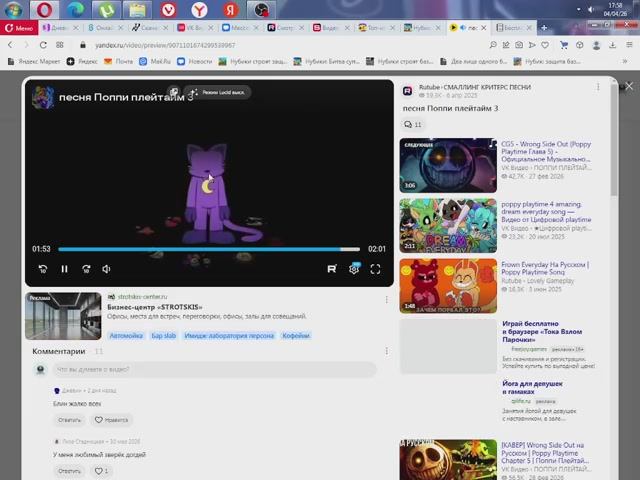Click the 'Автомойка' ad tag
This screenshot has width=640, height=480.
[126, 336]
